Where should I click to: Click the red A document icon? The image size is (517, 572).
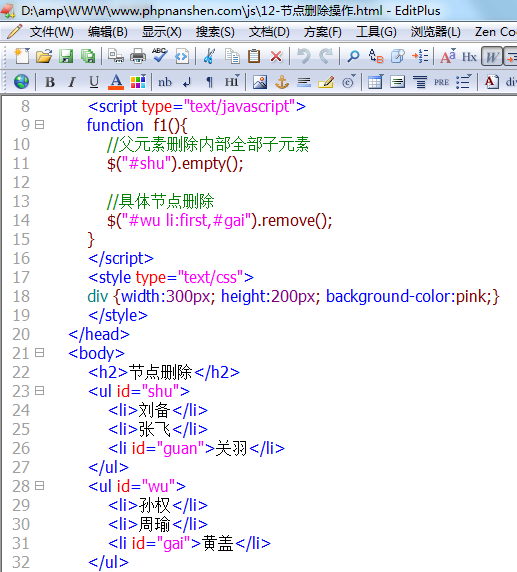click(491, 82)
